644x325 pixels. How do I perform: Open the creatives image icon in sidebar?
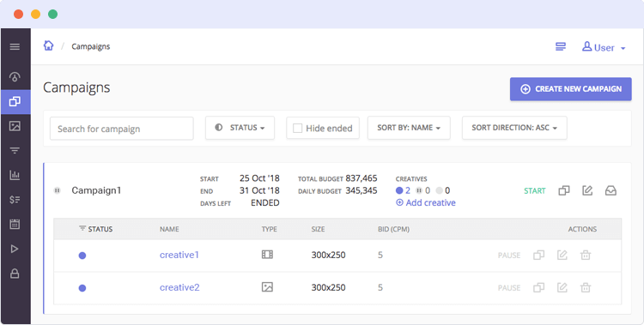(x=15, y=126)
